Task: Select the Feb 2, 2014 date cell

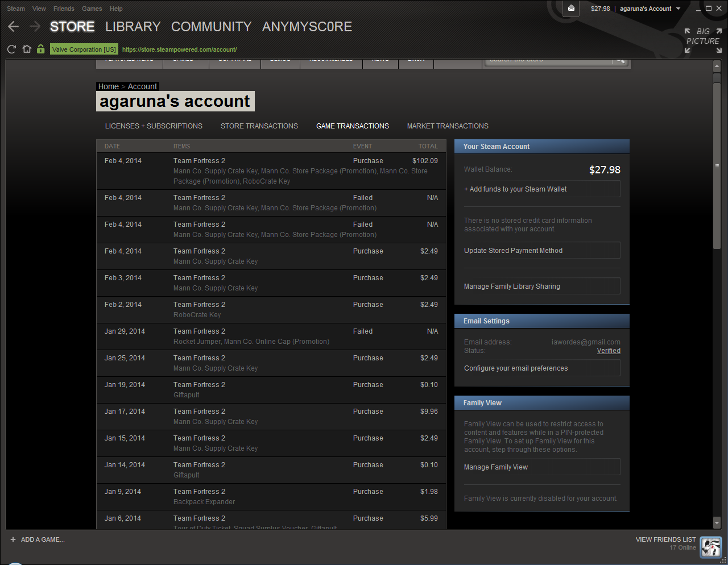Action: (x=123, y=305)
